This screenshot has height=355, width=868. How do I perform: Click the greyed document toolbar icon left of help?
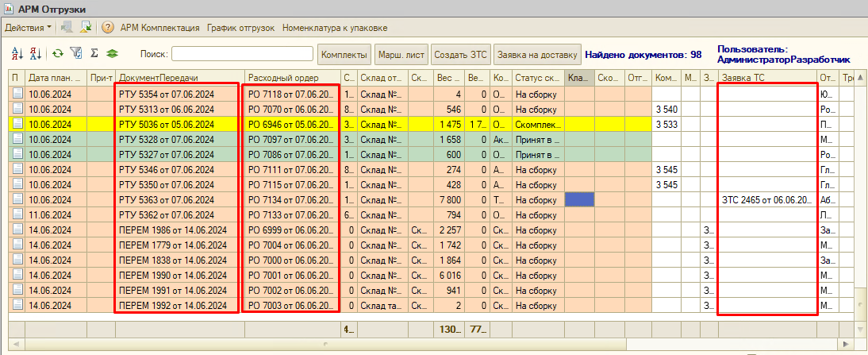click(x=67, y=27)
